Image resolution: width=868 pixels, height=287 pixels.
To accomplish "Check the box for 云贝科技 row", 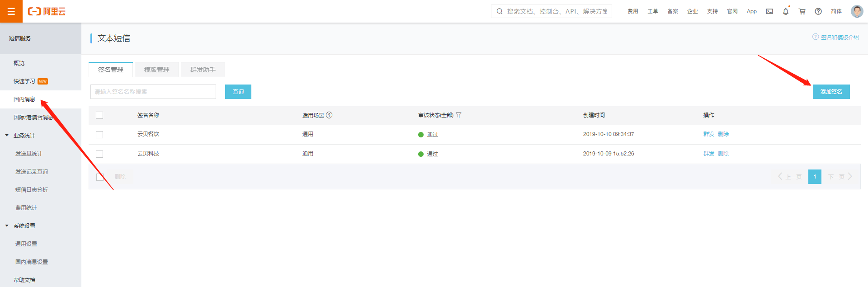I will (99, 154).
